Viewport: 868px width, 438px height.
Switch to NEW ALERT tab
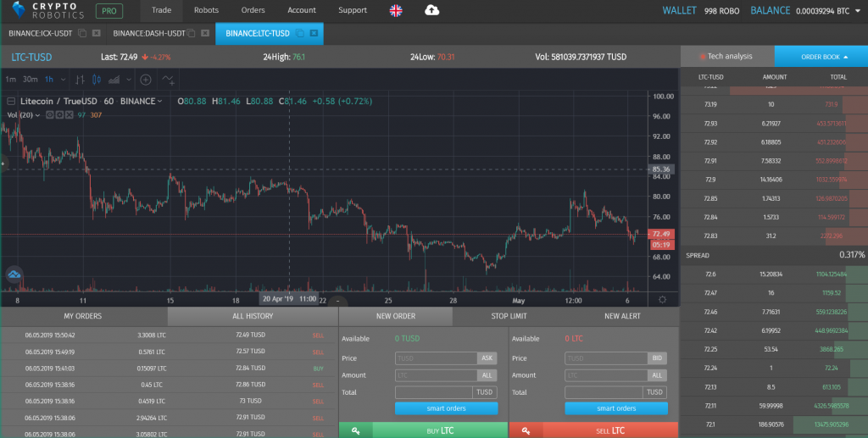coord(622,316)
